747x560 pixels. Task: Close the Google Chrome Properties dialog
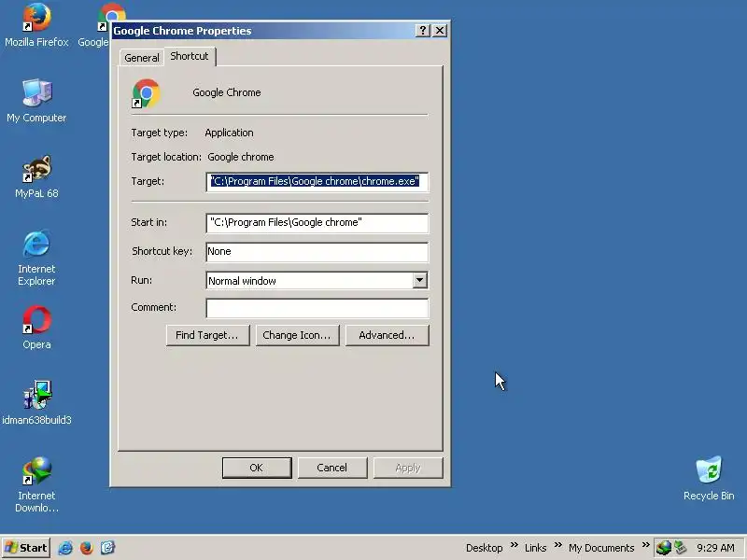(439, 31)
